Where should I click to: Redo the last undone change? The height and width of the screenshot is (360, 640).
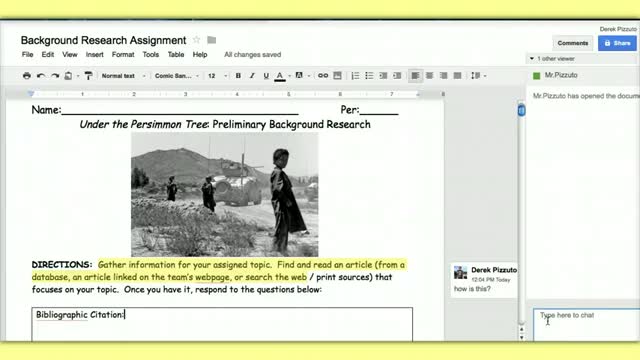[x=55, y=76]
